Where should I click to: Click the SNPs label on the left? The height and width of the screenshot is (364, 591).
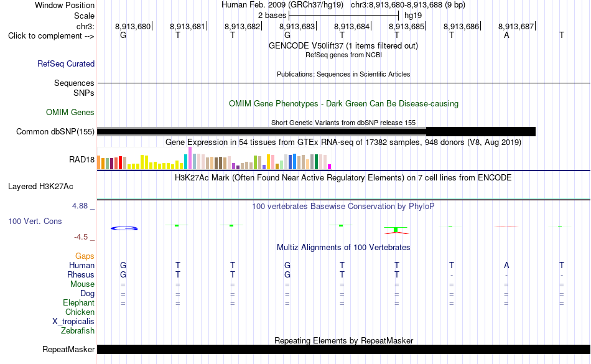point(84,93)
